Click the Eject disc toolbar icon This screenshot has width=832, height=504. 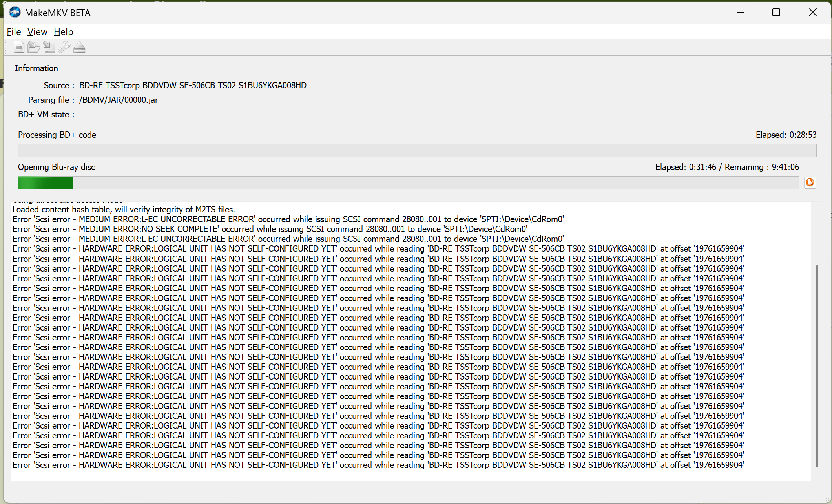pyautogui.click(x=79, y=47)
